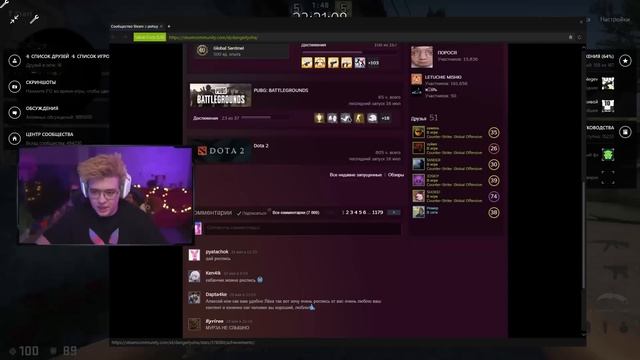640x360 pixels.
Task: Click the level 26 friend badge
Action: (x=494, y=148)
